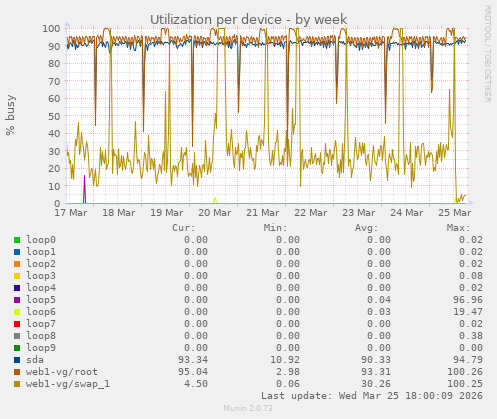
Task: Click the 23 Mar date on the x-axis
Action: tap(359, 213)
